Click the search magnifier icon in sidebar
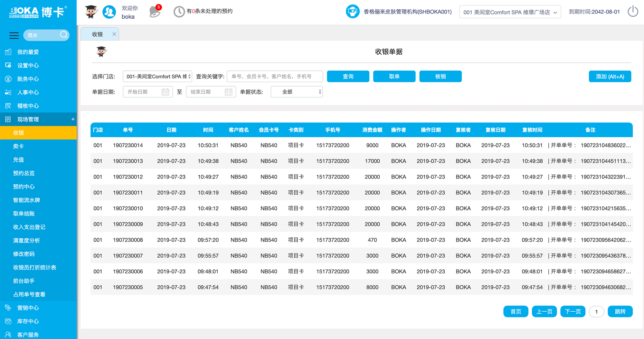The width and height of the screenshot is (644, 339). [x=64, y=35]
